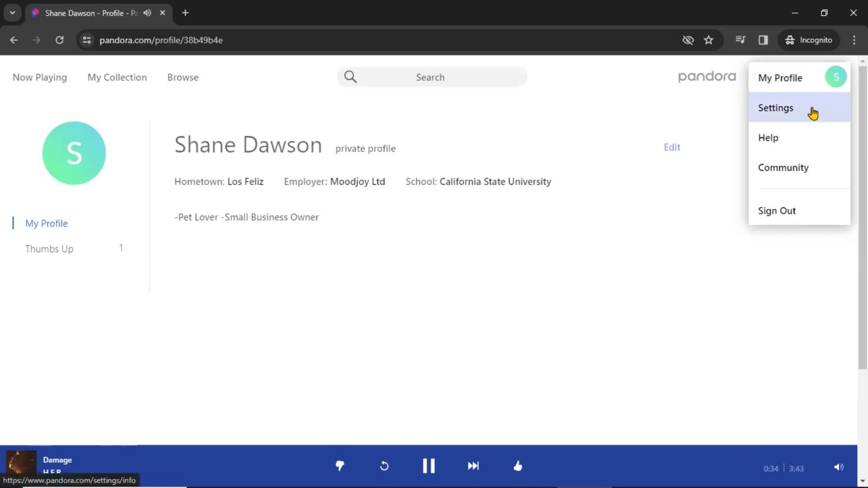This screenshot has height=488, width=868.
Task: Click the third-party cookies blocked eye icon
Action: click(x=688, y=40)
